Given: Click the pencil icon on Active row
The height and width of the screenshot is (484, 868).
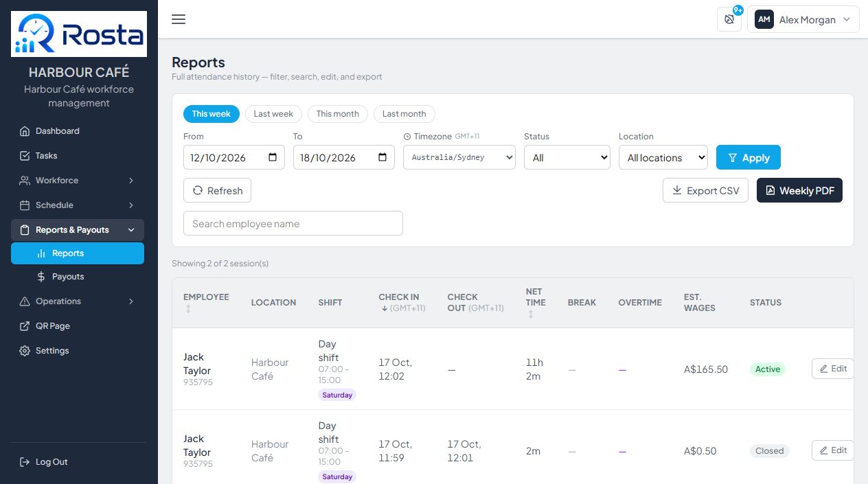Looking at the screenshot, I should [x=823, y=369].
